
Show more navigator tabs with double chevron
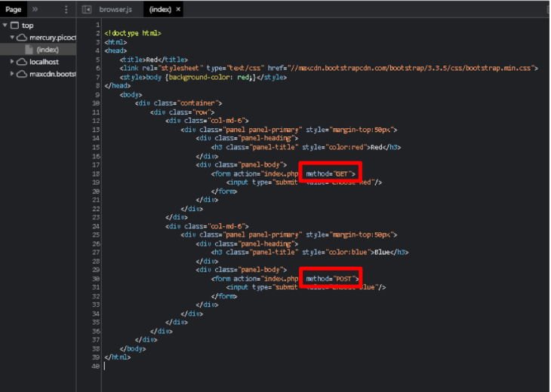tap(35, 10)
